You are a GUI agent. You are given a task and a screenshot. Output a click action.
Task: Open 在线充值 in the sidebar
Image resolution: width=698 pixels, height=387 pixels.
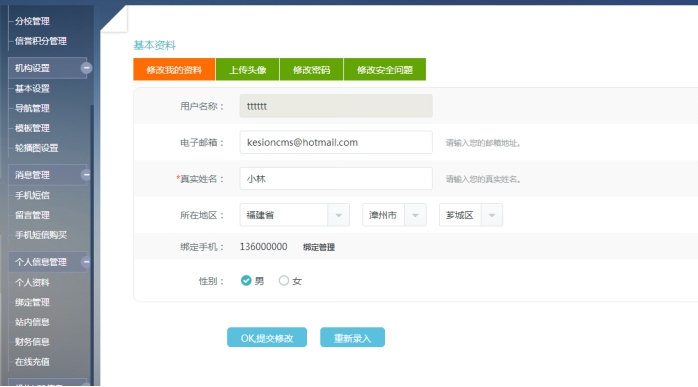[x=32, y=362]
